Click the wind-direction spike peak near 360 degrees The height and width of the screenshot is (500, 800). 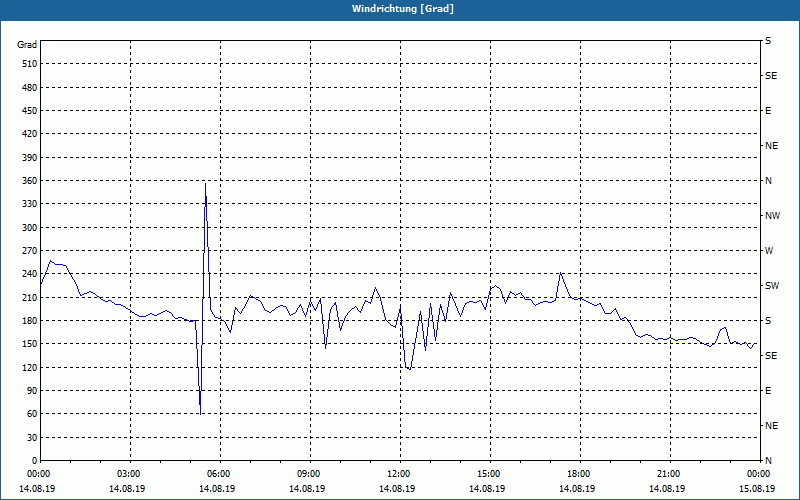205,183
